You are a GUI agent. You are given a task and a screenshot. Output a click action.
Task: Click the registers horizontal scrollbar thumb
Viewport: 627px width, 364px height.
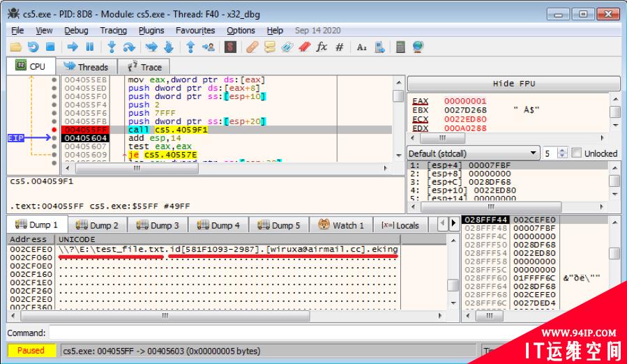442,138
